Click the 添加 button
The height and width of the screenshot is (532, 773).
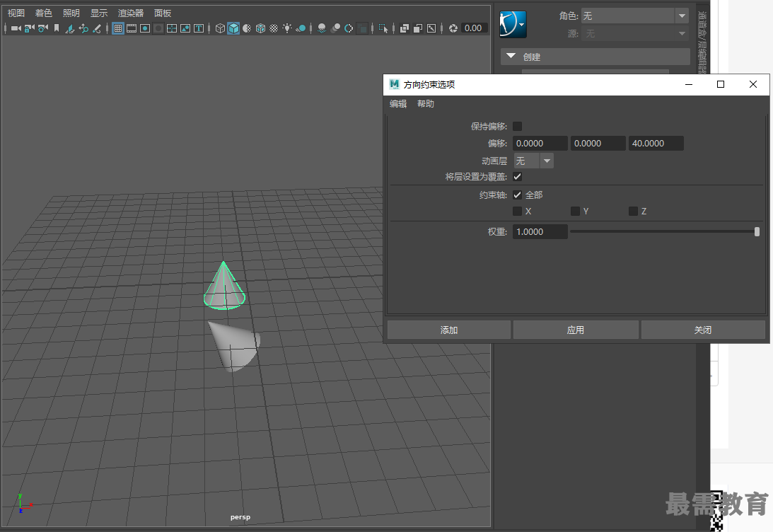pyautogui.click(x=448, y=330)
